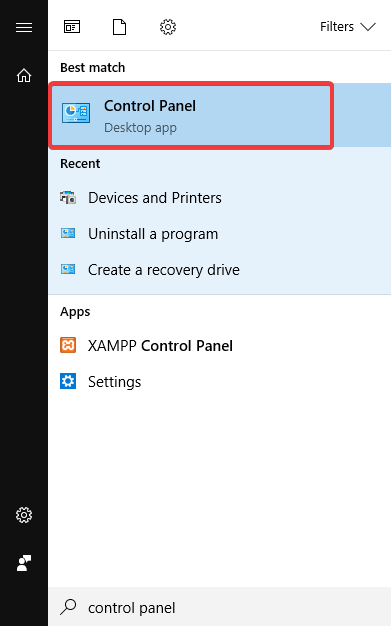Go to Home in search sidebar
The width and height of the screenshot is (391, 626).
24,75
